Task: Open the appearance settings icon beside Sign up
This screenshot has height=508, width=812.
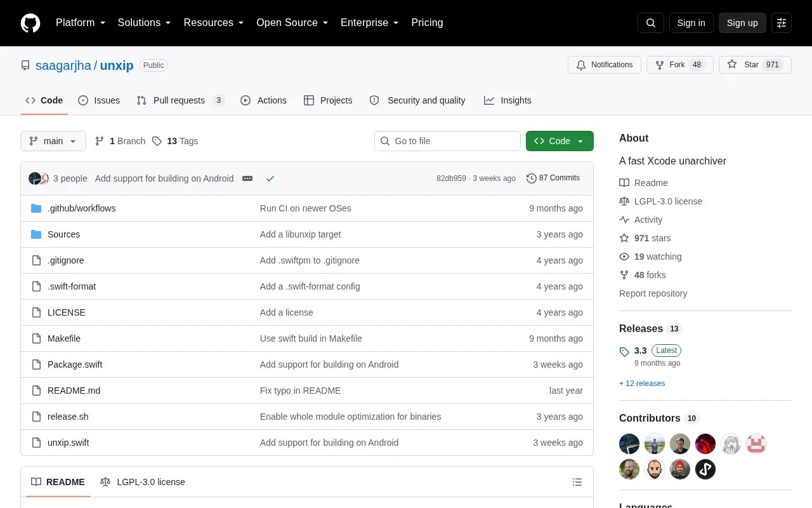Action: tap(782, 23)
